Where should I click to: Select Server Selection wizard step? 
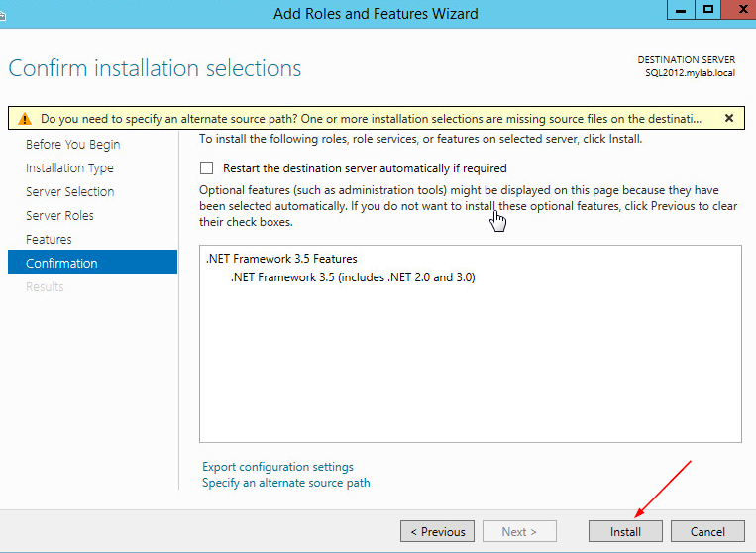coord(70,191)
